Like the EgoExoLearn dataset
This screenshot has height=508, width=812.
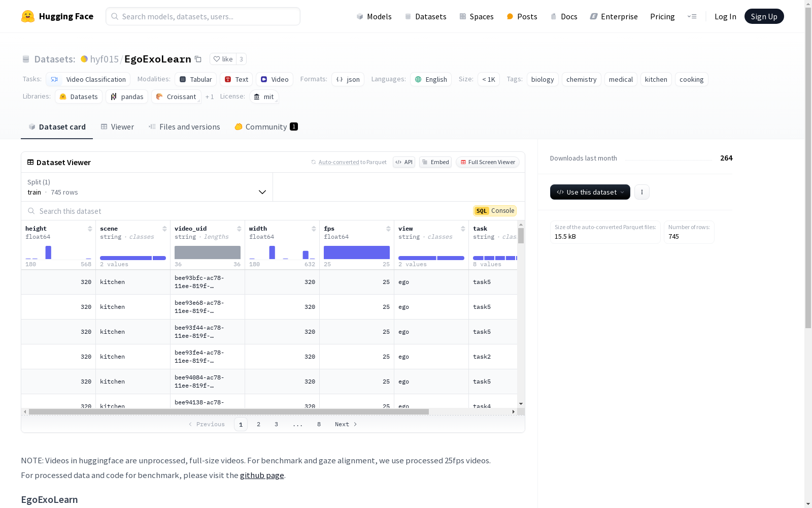coord(223,59)
